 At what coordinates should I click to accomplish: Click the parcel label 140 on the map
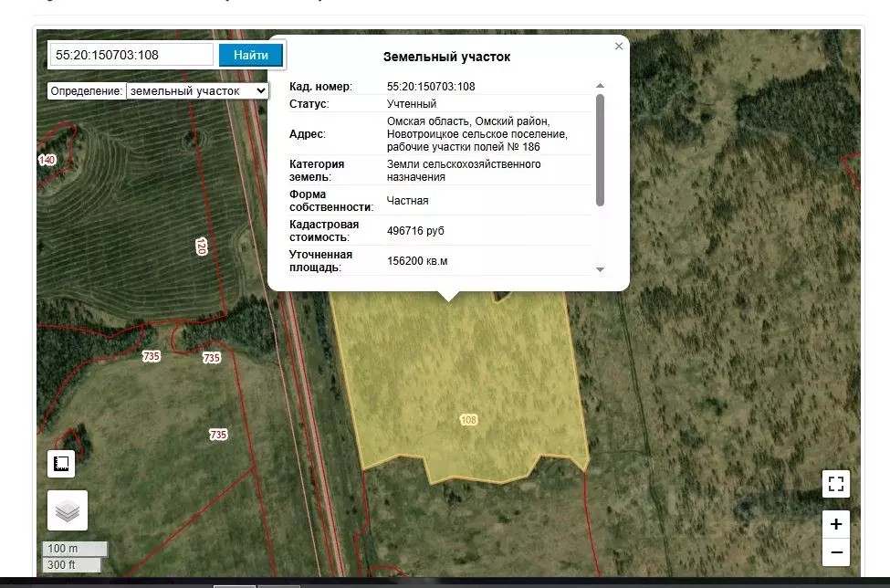point(47,161)
